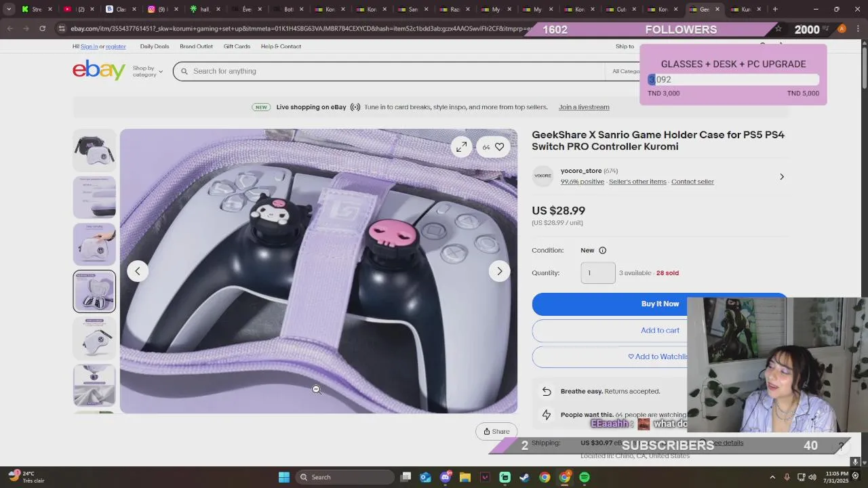Click the Sign in link
This screenshot has height=488, width=868.
(x=89, y=46)
